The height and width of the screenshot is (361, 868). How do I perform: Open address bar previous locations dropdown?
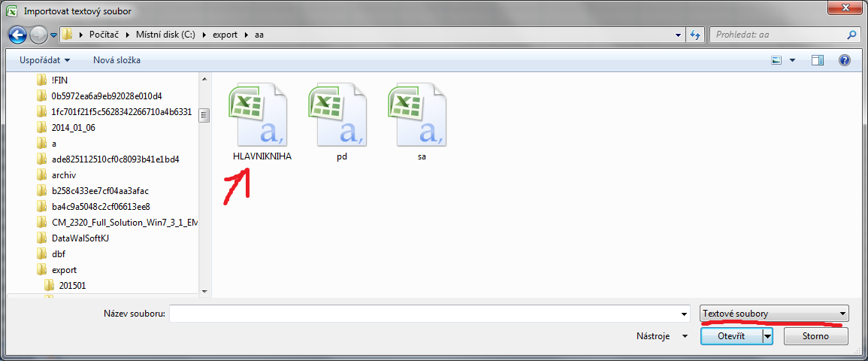(679, 35)
